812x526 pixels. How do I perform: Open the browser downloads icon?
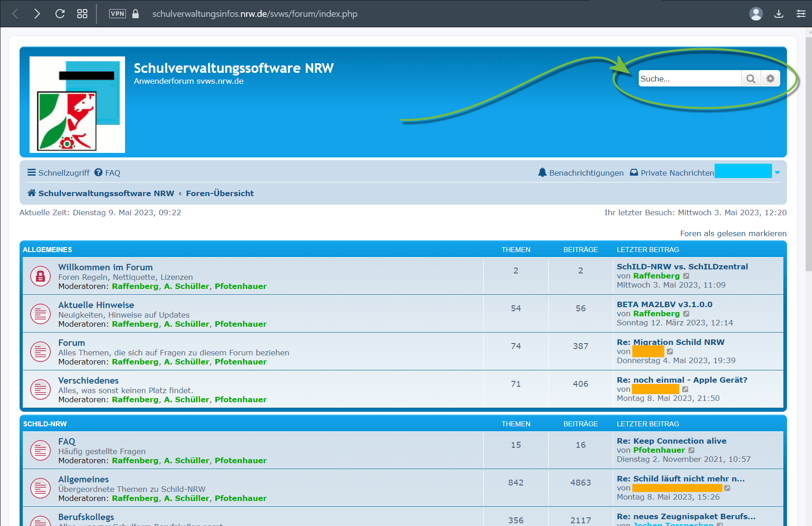(779, 14)
